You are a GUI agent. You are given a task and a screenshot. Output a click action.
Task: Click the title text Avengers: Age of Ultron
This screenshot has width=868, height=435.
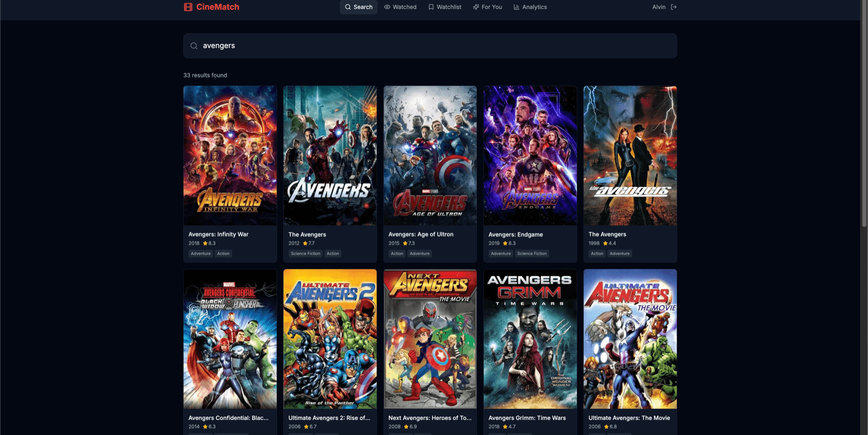(x=421, y=234)
